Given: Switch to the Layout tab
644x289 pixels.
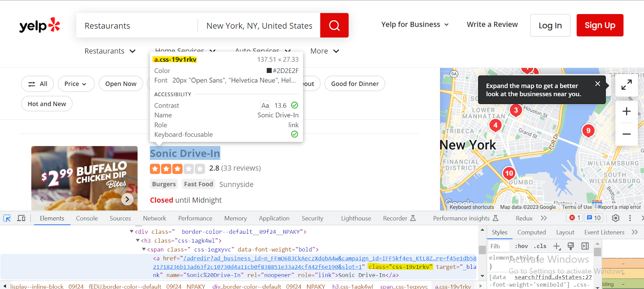Looking at the screenshot, I should 565,232.
